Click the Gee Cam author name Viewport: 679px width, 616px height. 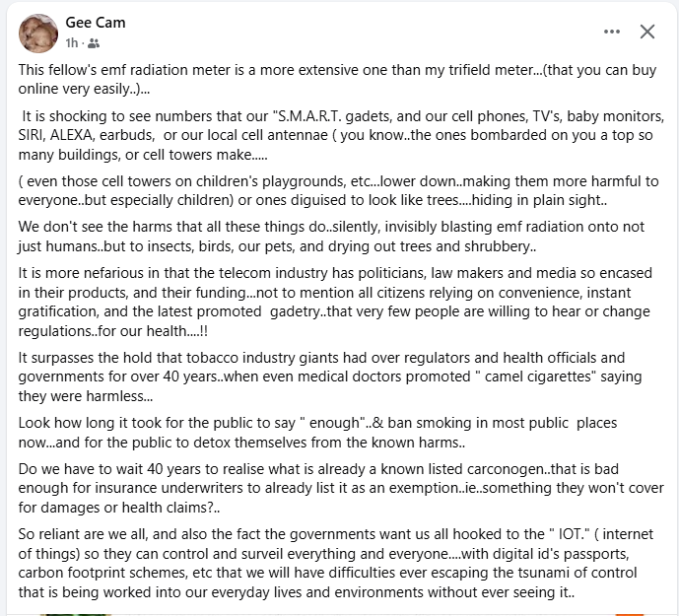96,23
